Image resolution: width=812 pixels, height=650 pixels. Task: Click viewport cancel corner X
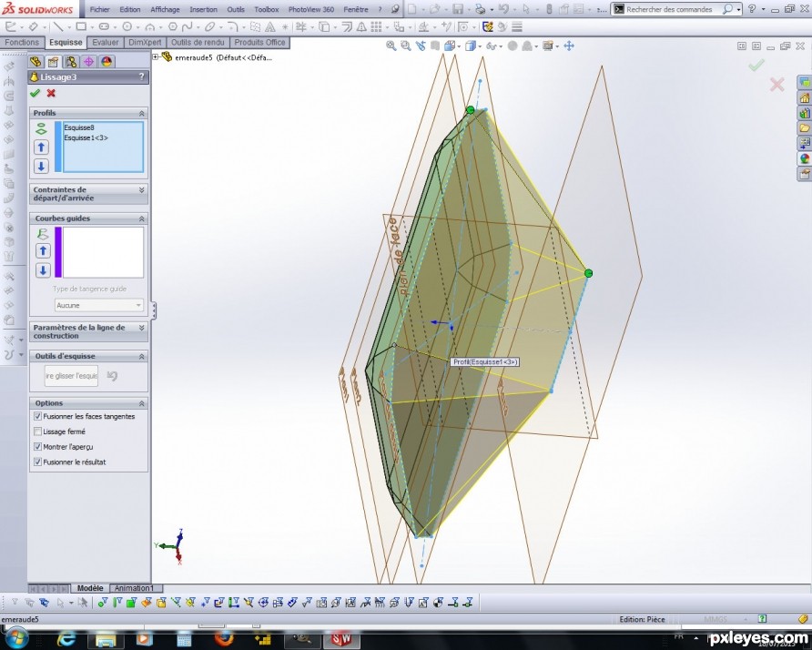click(x=776, y=85)
